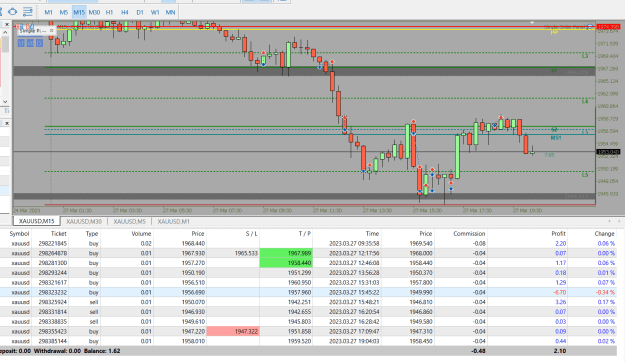
Task: Click the S/L value 1965.533
Action: coord(246,253)
